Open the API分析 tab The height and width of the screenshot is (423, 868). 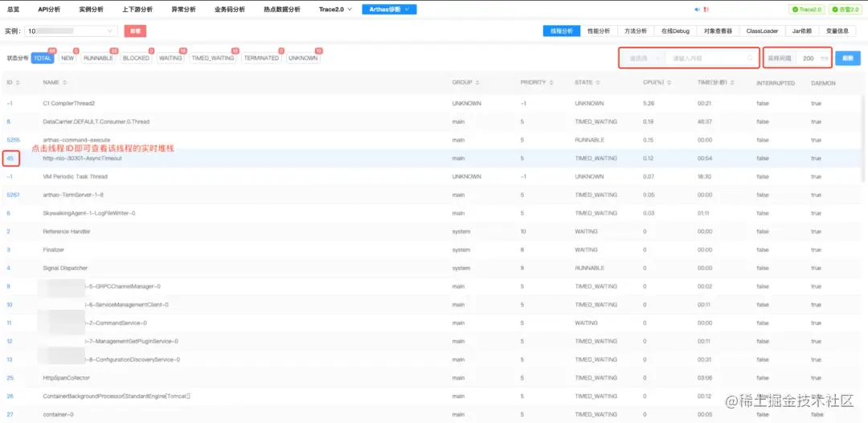49,10
